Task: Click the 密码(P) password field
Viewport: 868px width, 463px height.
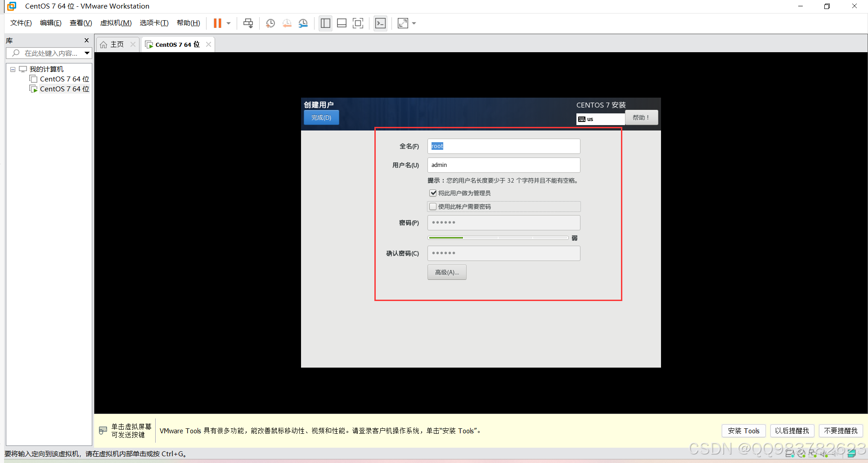Action: pos(504,223)
